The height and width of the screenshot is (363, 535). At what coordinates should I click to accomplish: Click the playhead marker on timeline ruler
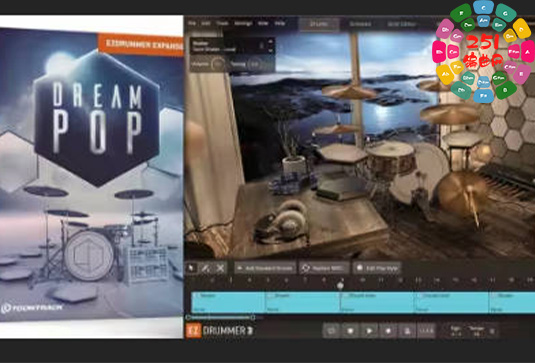(x=340, y=285)
